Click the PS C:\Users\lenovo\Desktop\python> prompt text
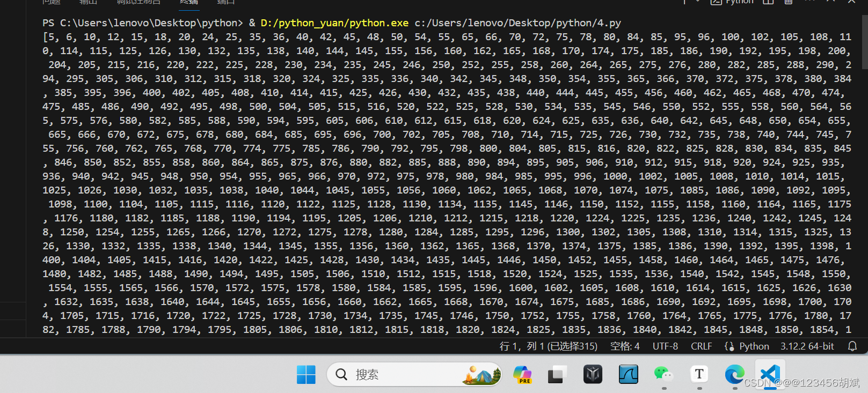 click(142, 23)
